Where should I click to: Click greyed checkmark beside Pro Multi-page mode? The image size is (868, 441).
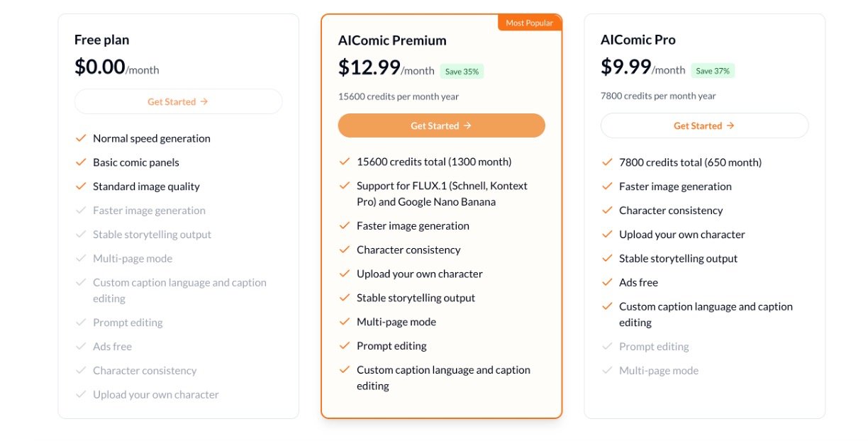tap(607, 370)
